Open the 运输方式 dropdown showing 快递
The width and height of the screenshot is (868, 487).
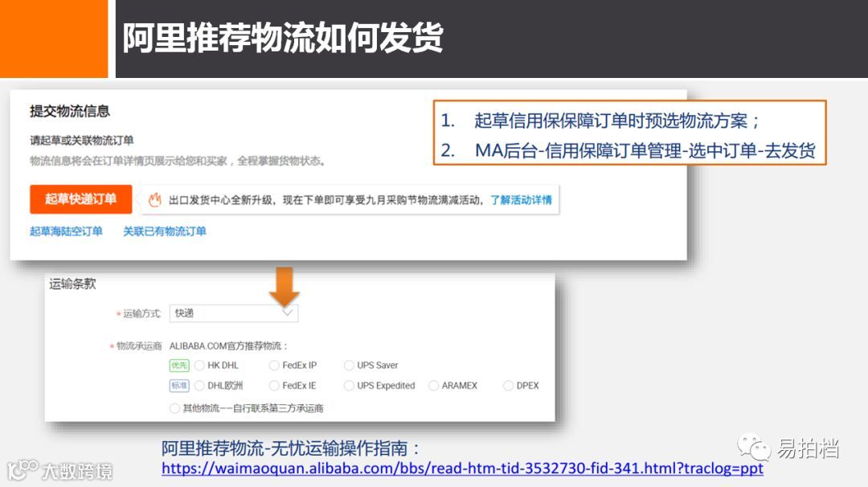234,313
